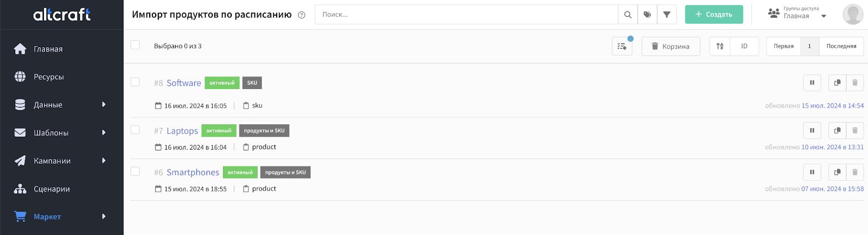This screenshot has width=868, height=235.
Task: Click the search magnifier icon
Action: click(x=628, y=15)
